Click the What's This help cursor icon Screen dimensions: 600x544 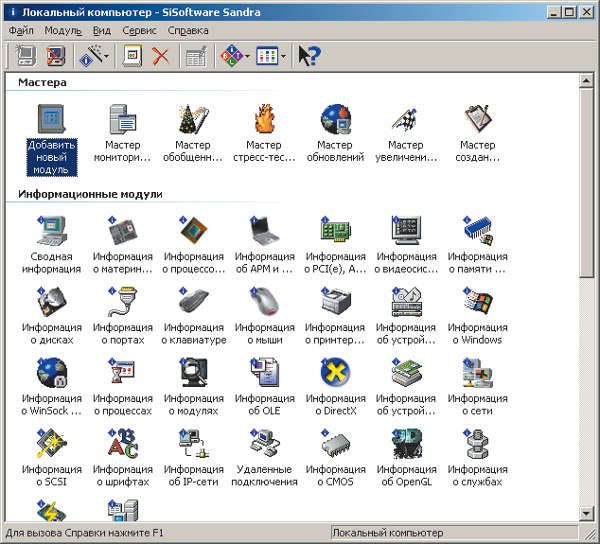(309, 56)
